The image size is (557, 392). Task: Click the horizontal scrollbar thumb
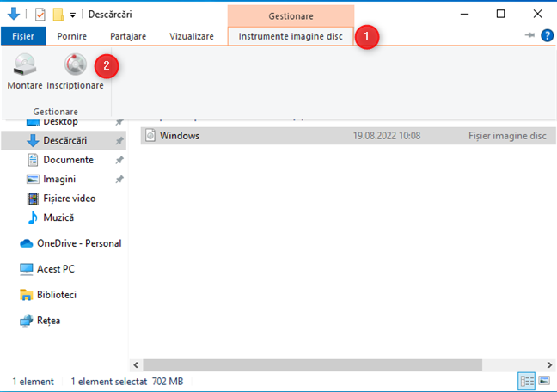(313, 365)
